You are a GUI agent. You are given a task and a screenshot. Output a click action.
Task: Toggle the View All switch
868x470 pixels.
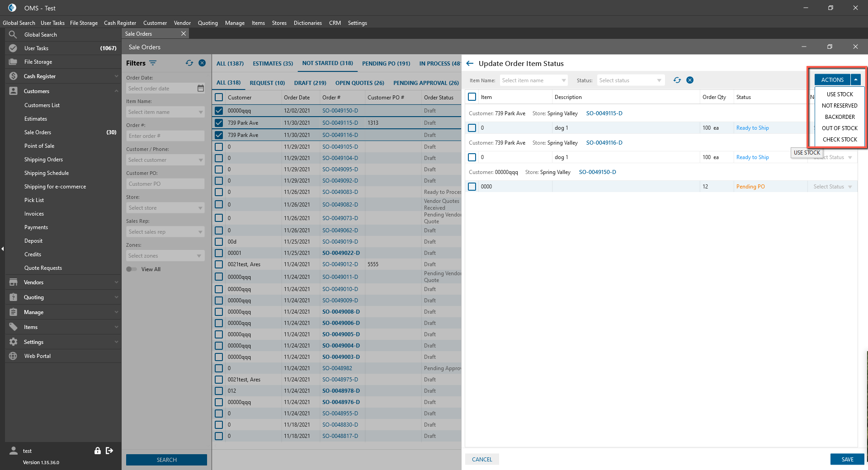(132, 269)
